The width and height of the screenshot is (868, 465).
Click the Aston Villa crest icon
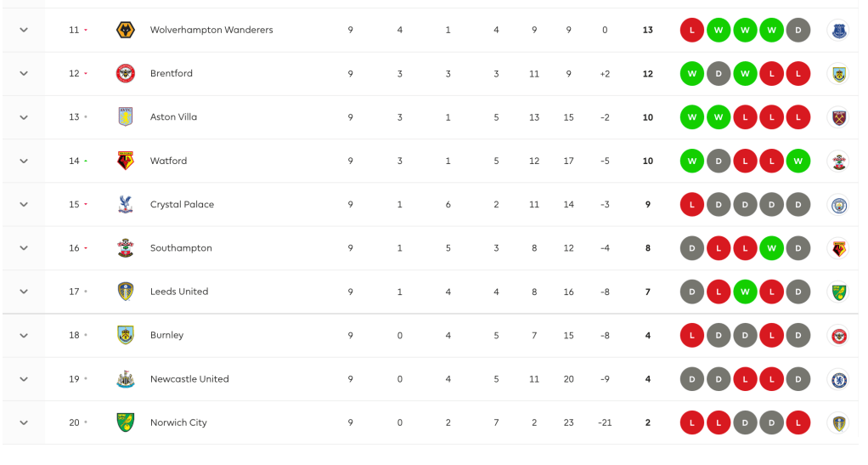[x=126, y=117]
